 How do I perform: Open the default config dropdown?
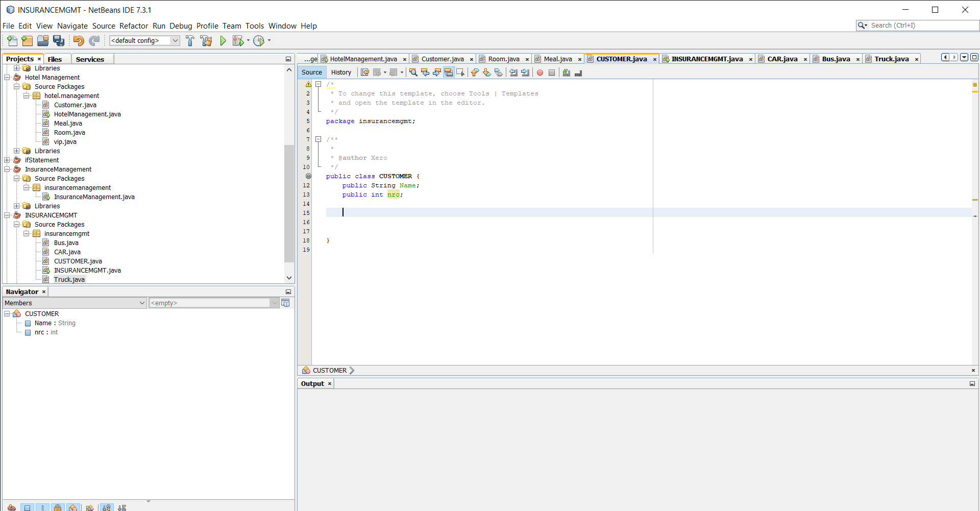pos(176,40)
